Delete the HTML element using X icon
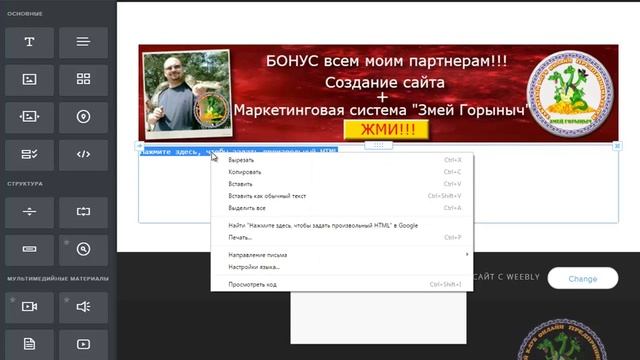 click(617, 146)
